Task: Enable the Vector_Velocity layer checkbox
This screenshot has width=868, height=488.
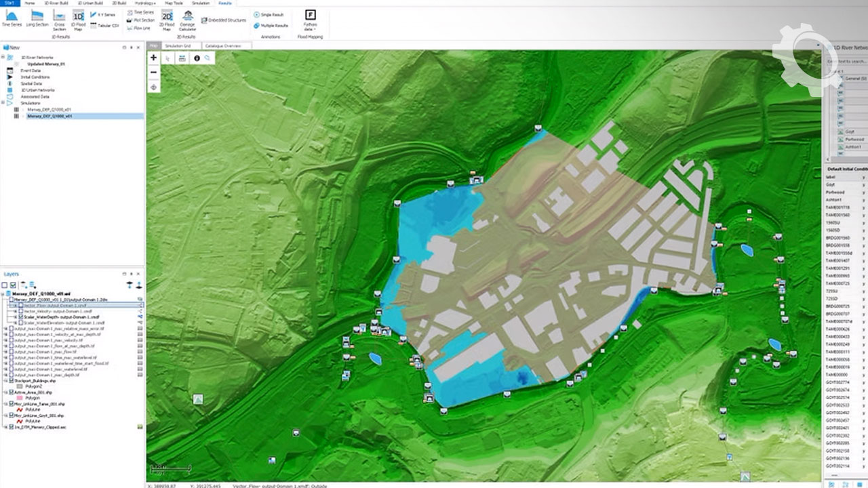Action: pyautogui.click(x=21, y=311)
